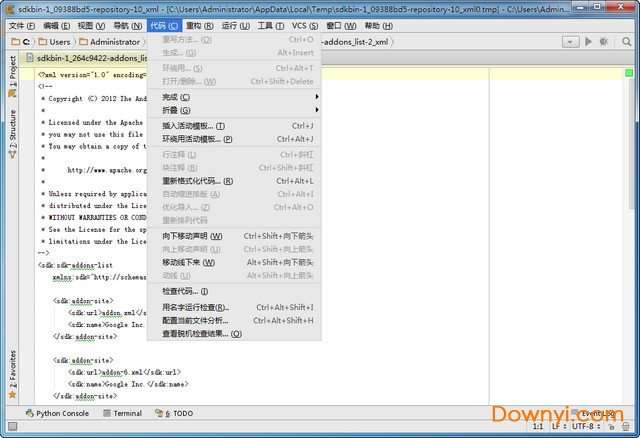Open the Project tool window sidebar tab
This screenshot has width=640, height=438.
click(x=12, y=77)
